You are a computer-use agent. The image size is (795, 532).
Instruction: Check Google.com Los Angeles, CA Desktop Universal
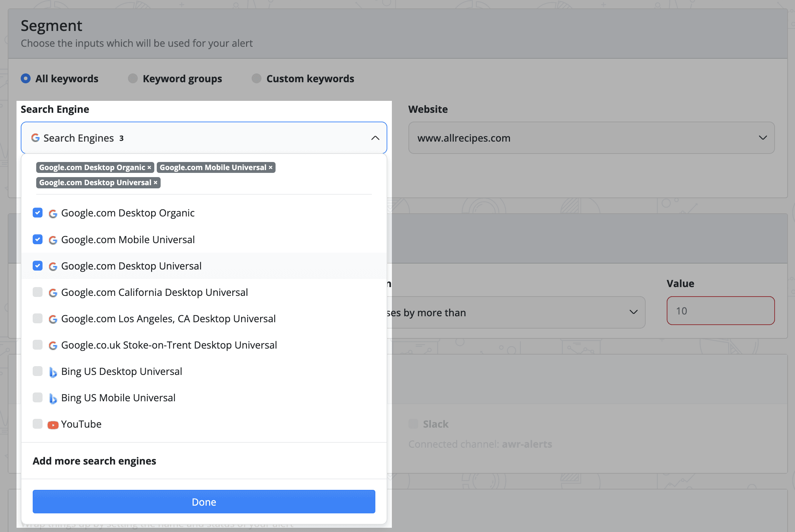point(38,318)
